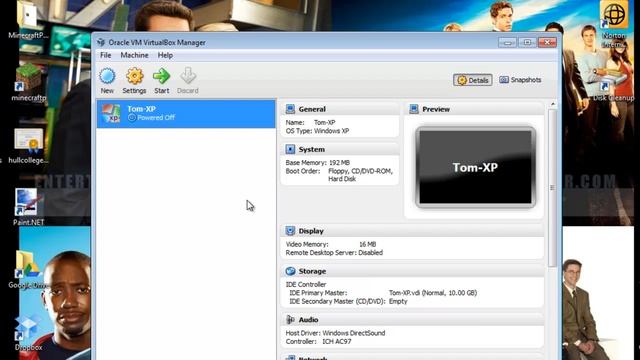Click the 'Base Memory: 192 MB' text
This screenshot has width=640, height=360.
pyautogui.click(x=318, y=162)
